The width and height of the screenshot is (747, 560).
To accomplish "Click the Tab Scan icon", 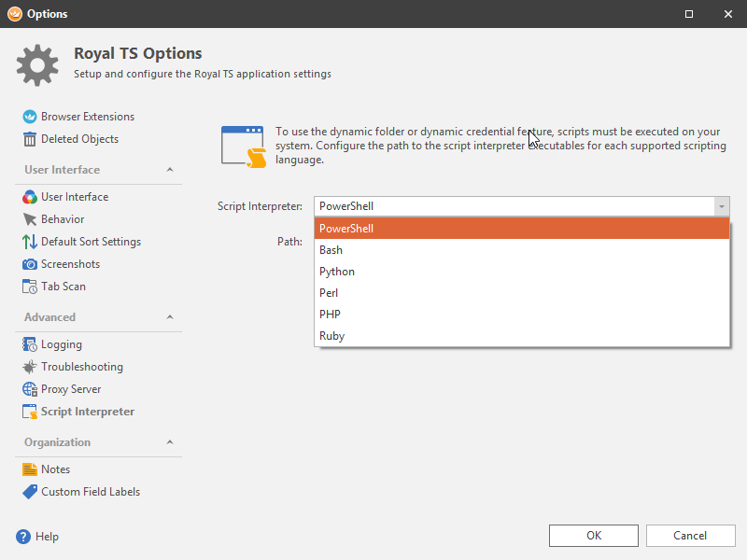I will click(30, 287).
